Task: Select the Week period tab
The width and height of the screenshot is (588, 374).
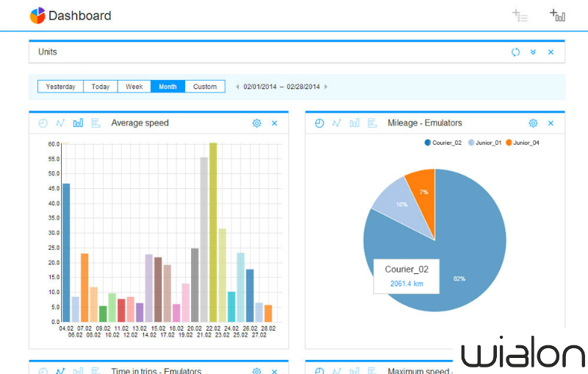Action: [134, 87]
